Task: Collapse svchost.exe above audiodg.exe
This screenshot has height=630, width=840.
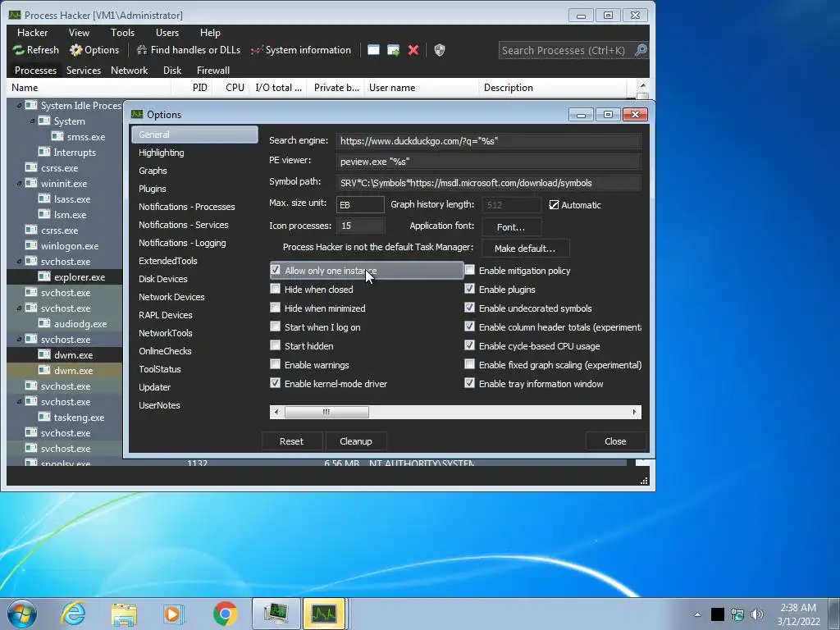Action: [x=20, y=308]
